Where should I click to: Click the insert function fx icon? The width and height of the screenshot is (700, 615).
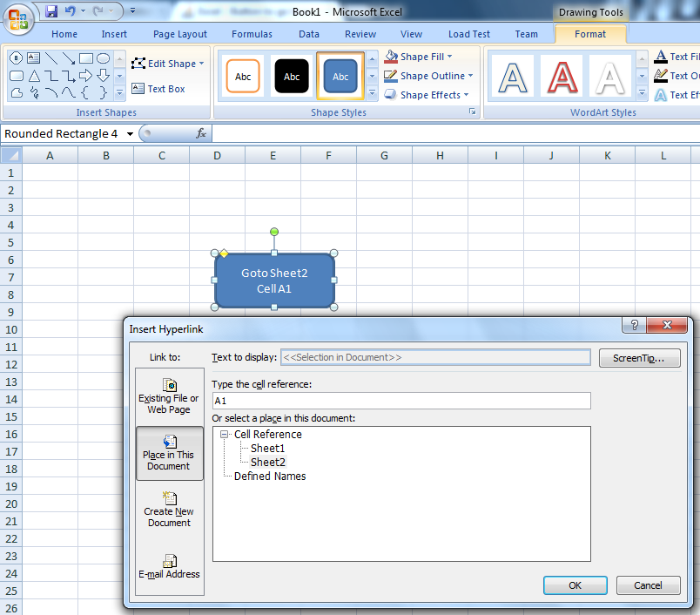200,133
